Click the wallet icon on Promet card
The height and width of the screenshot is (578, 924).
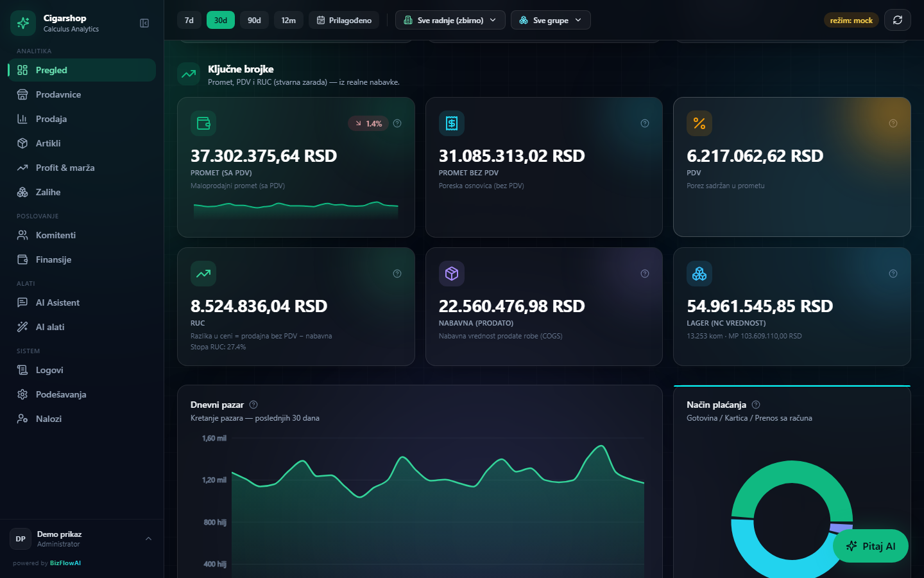click(x=203, y=123)
